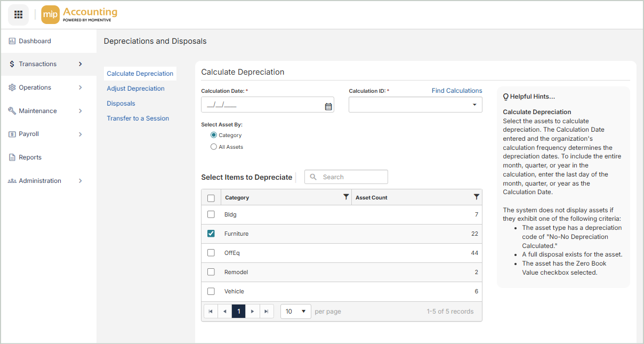
Task: Check the Bldg category checkbox
Action: click(211, 214)
